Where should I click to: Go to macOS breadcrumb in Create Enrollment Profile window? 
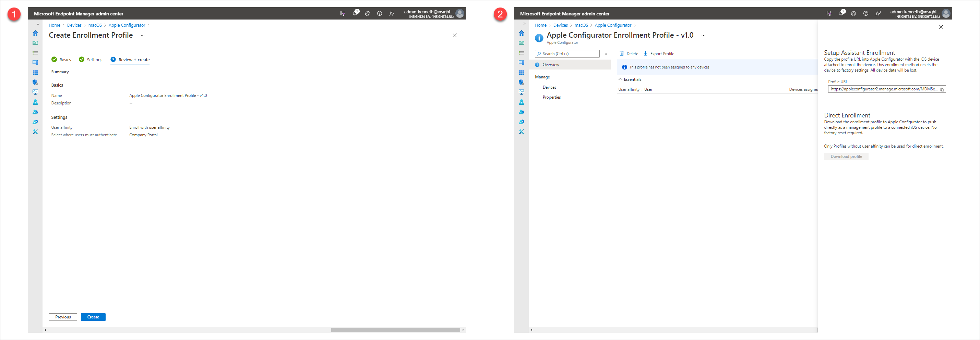95,25
